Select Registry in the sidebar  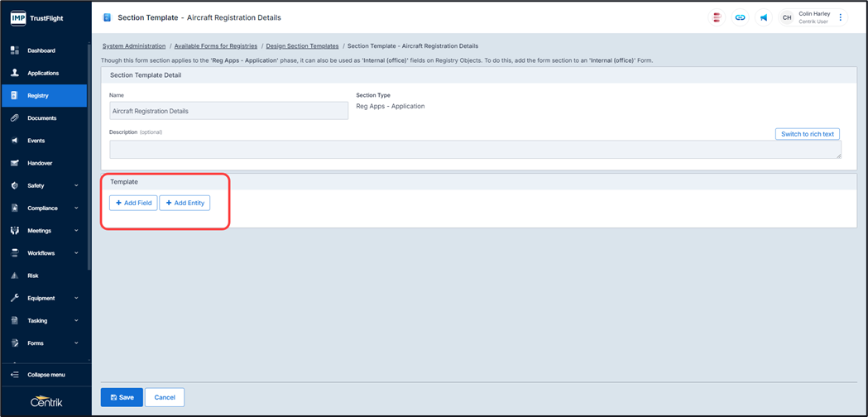coord(44,95)
